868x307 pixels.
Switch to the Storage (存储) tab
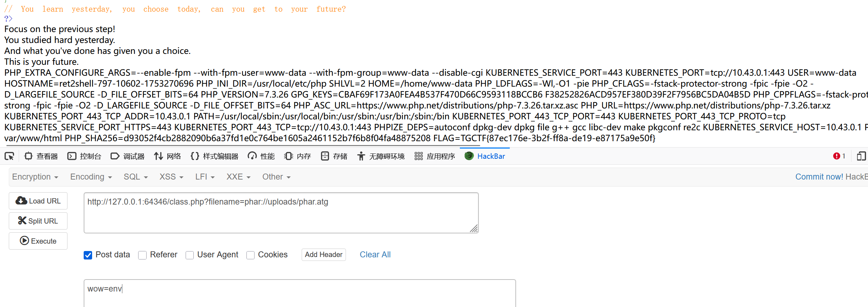[x=334, y=156]
